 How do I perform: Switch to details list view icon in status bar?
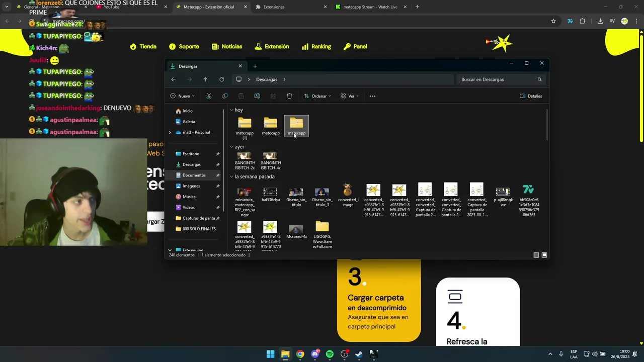536,255
